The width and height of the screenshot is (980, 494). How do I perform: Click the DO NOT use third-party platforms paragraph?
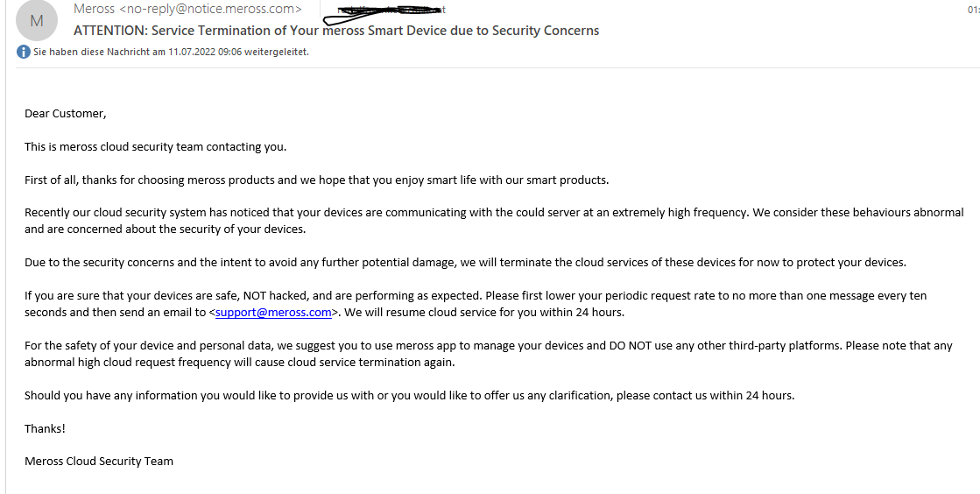click(488, 353)
